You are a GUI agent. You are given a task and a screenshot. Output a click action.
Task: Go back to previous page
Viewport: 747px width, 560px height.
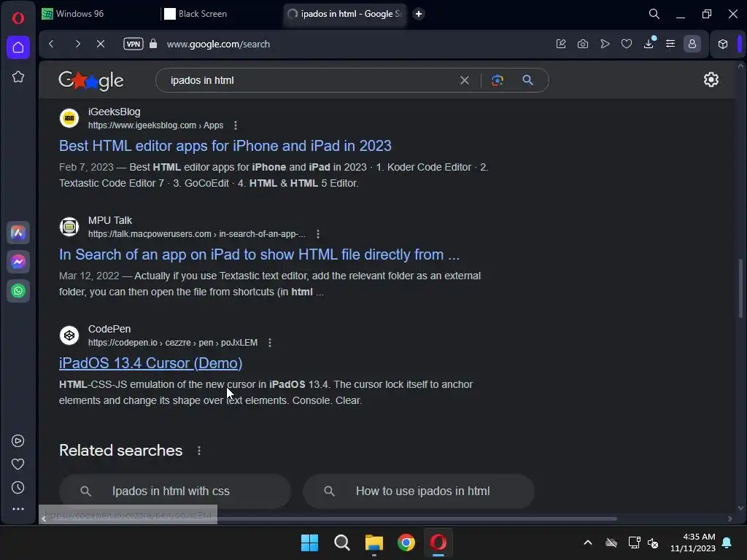(52, 44)
